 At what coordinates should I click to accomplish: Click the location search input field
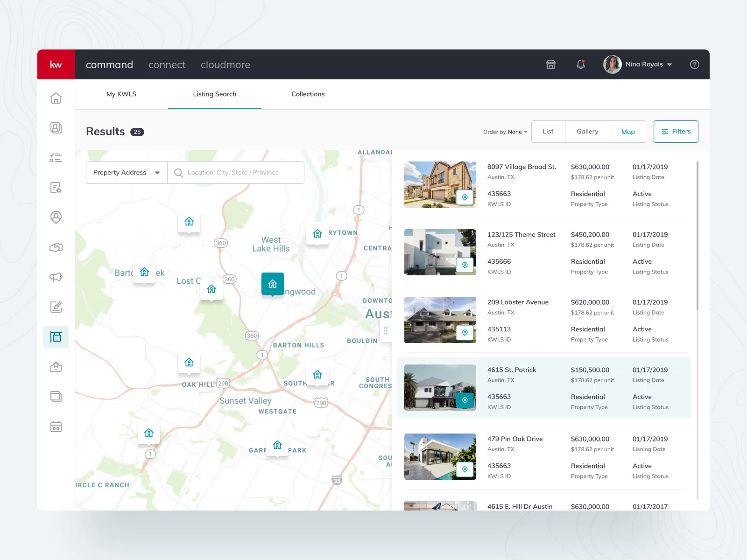[238, 172]
